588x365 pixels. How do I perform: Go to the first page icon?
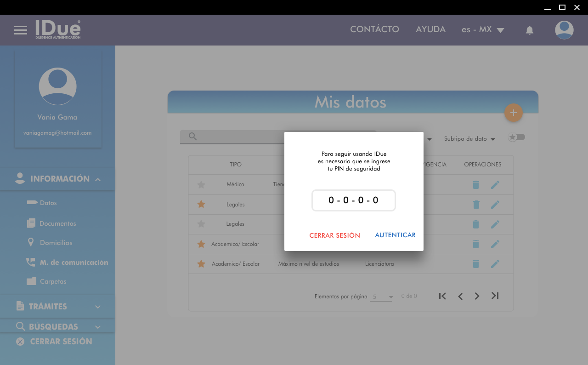coord(442,296)
